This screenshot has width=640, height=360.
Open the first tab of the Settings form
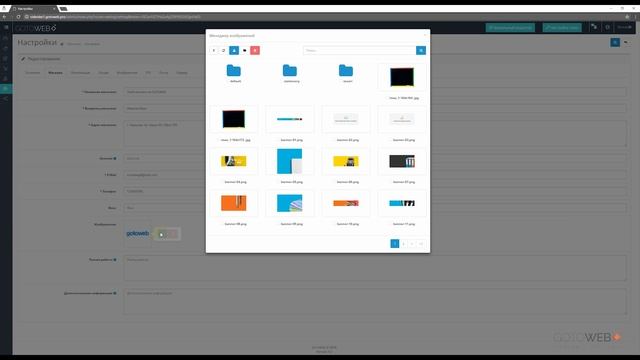pos(33,73)
